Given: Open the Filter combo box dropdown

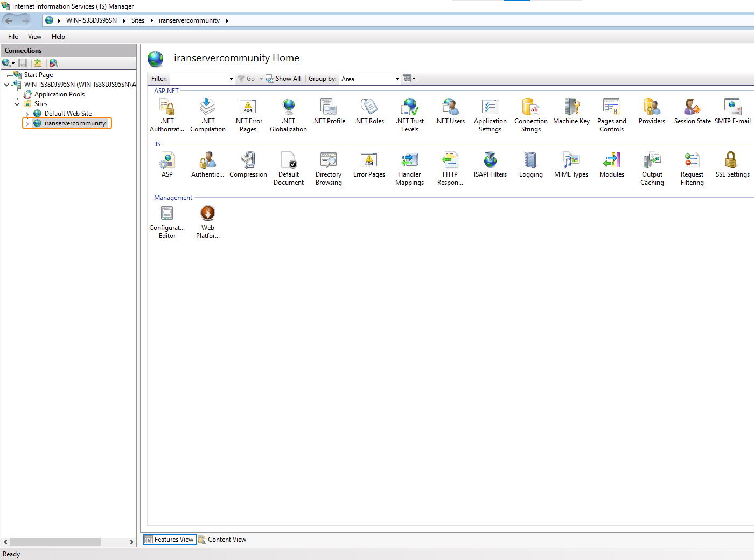Looking at the screenshot, I should [231, 79].
